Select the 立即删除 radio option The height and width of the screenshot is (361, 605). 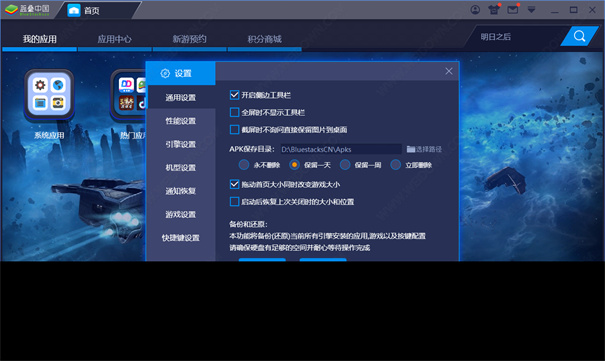tap(395, 165)
